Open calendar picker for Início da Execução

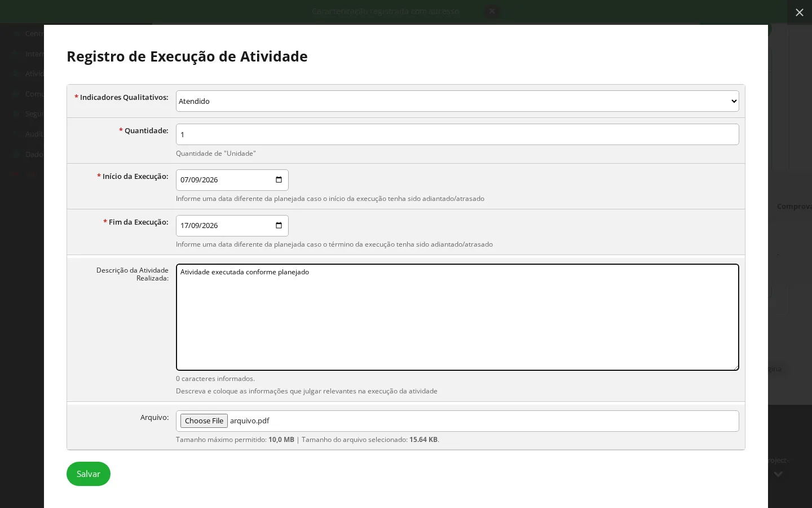click(x=279, y=179)
